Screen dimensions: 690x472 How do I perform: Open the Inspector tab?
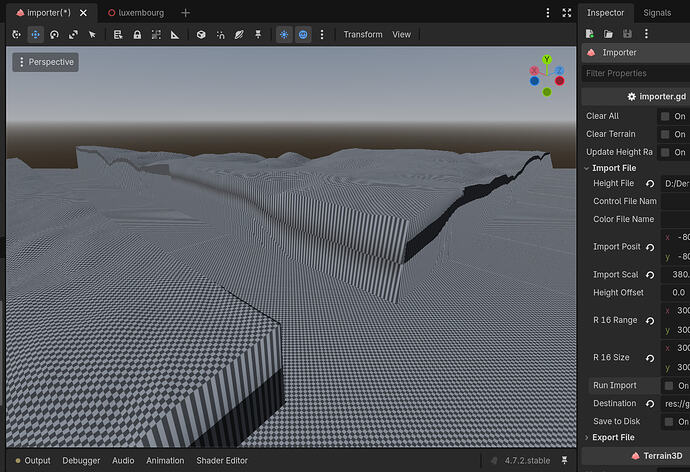pos(605,13)
